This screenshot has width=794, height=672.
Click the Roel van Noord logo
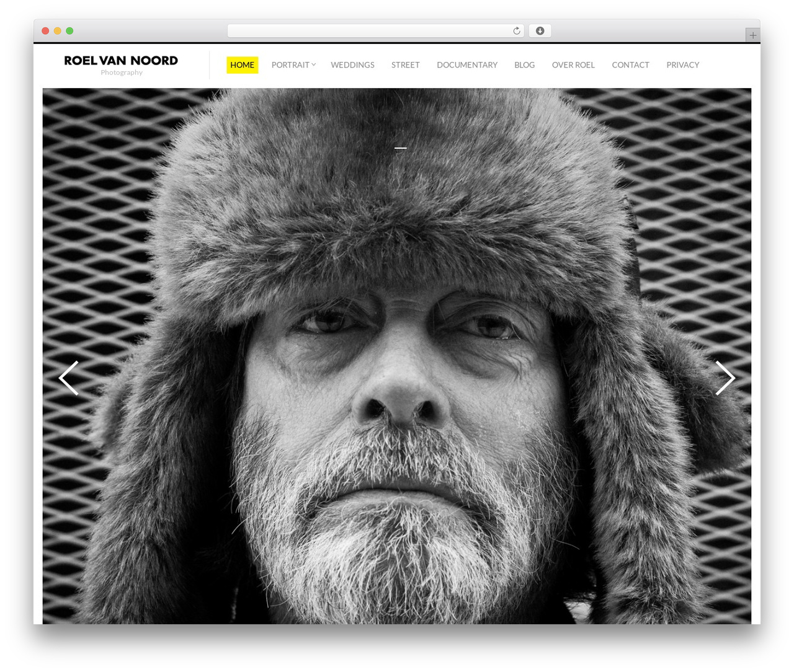(121, 61)
